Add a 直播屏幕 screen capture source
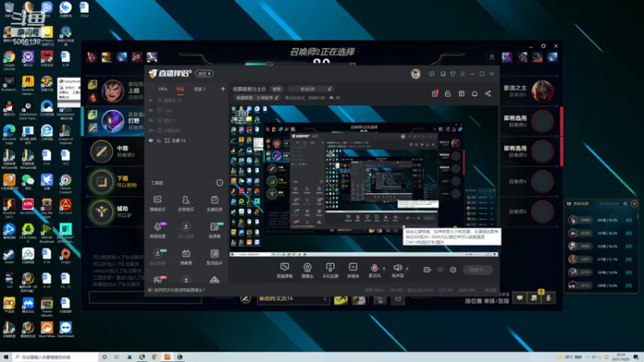Image resolution: width=644 pixels, height=362 pixels. (284, 270)
